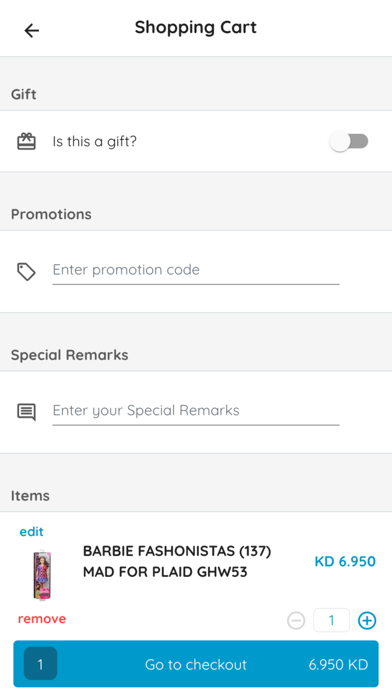Click the 'Is this a gift?' label
The height and width of the screenshot is (696, 392).
pyautogui.click(x=95, y=142)
